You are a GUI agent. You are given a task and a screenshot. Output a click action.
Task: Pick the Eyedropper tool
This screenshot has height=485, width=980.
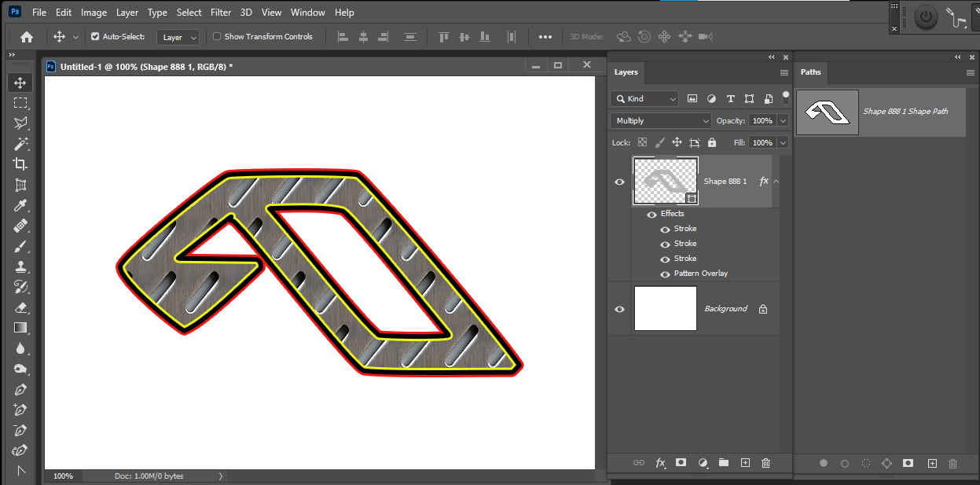[20, 204]
